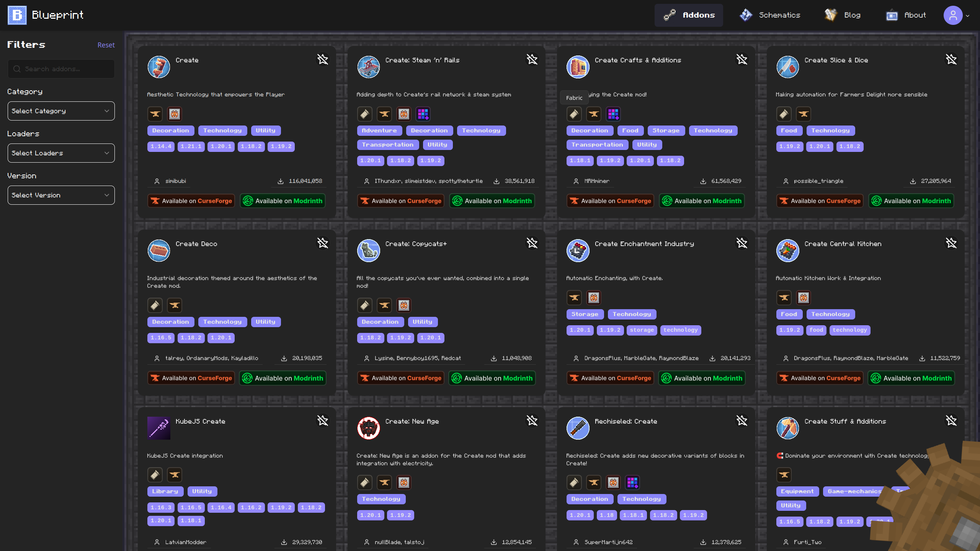
Task: Toggle favorite star on Create: Copycats+ card
Action: (x=532, y=243)
